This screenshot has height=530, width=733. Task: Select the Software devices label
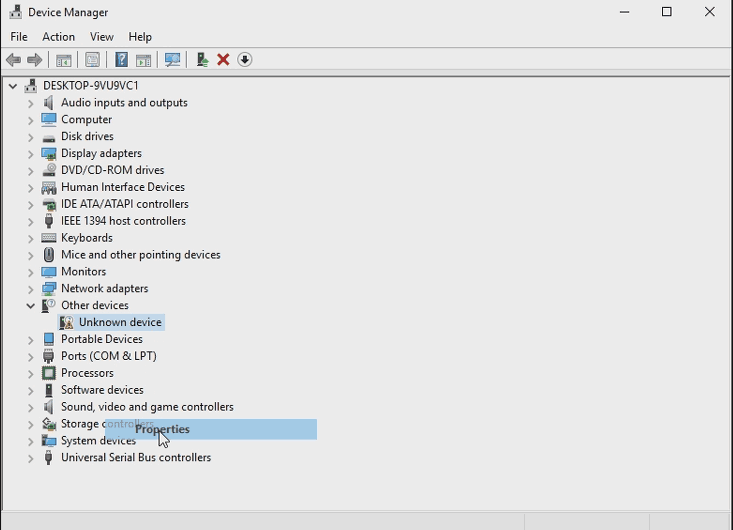click(102, 390)
